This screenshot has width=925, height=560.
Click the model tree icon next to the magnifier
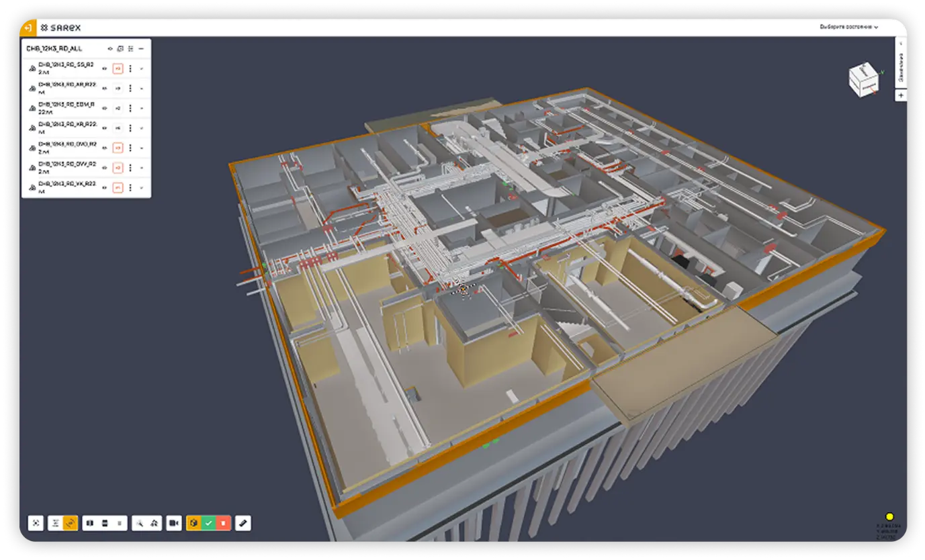click(x=155, y=523)
